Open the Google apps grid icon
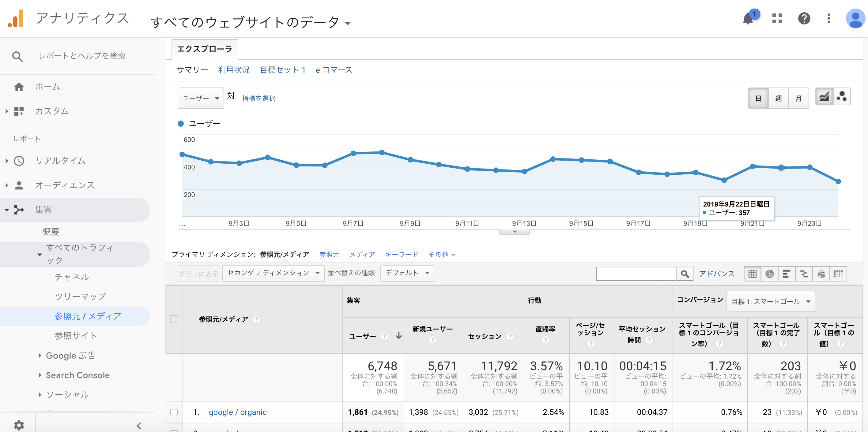 click(777, 18)
